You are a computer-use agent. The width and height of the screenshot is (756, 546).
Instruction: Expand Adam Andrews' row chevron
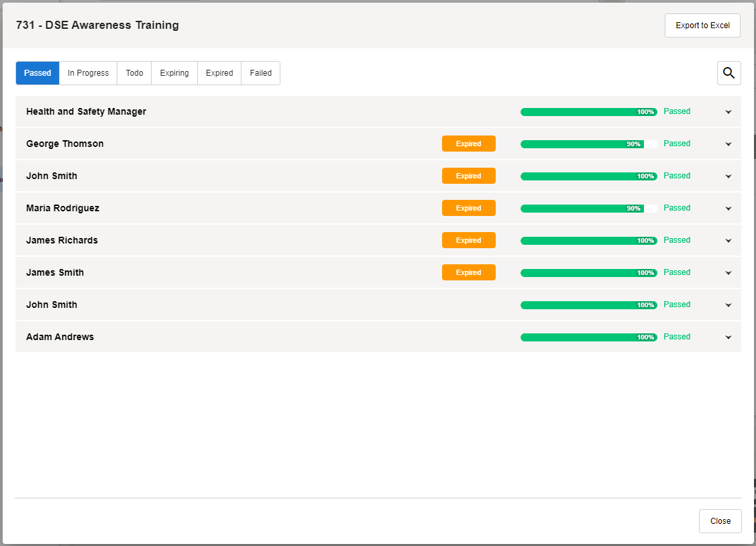coord(728,337)
